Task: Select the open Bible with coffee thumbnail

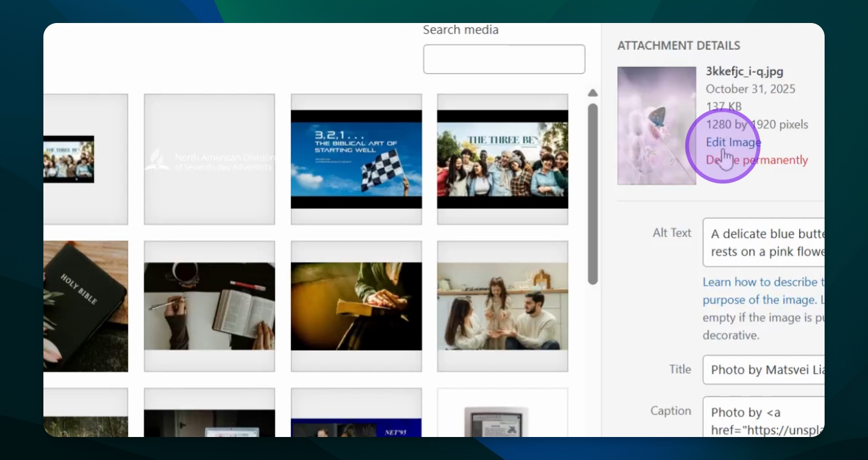Action: [209, 306]
